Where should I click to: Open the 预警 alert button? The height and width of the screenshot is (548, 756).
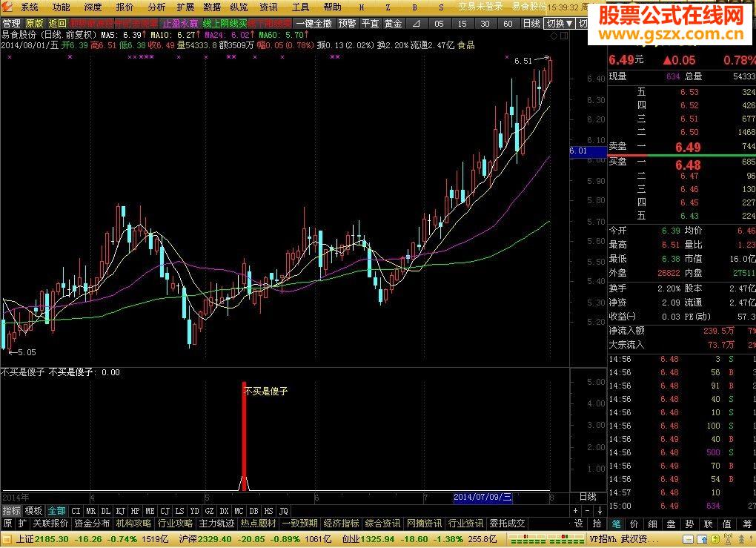point(347,23)
